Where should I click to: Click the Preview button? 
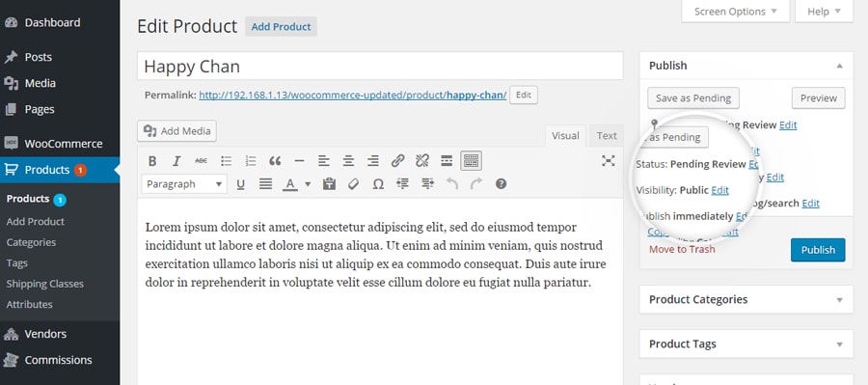[818, 98]
